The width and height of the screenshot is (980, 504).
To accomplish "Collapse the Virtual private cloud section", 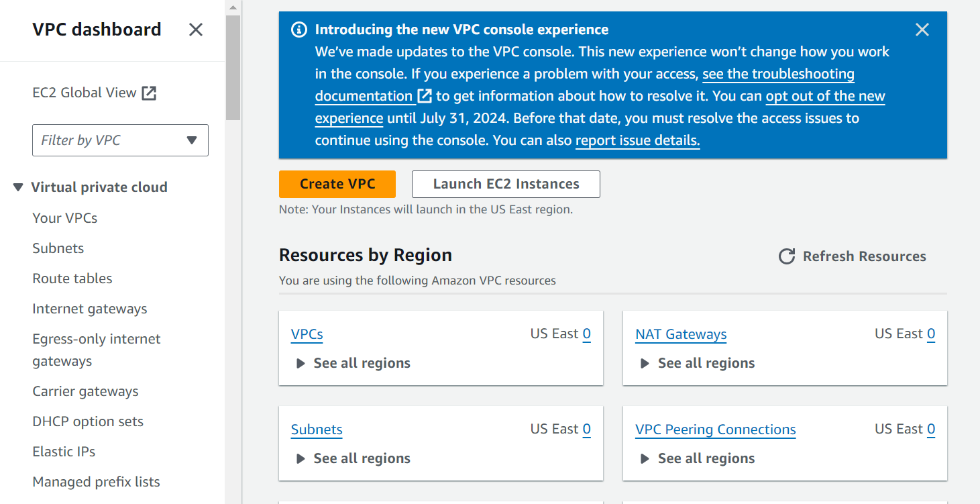I will pyautogui.click(x=18, y=187).
